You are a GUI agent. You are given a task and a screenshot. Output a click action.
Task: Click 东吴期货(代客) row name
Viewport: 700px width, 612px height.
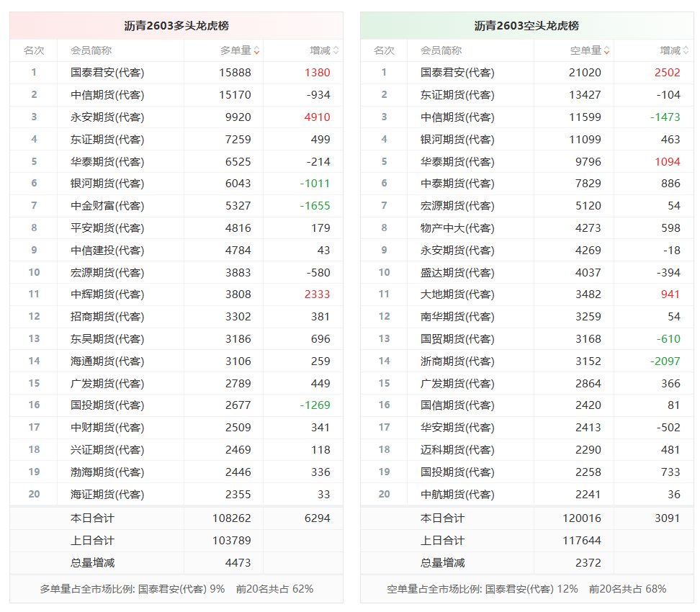107,339
